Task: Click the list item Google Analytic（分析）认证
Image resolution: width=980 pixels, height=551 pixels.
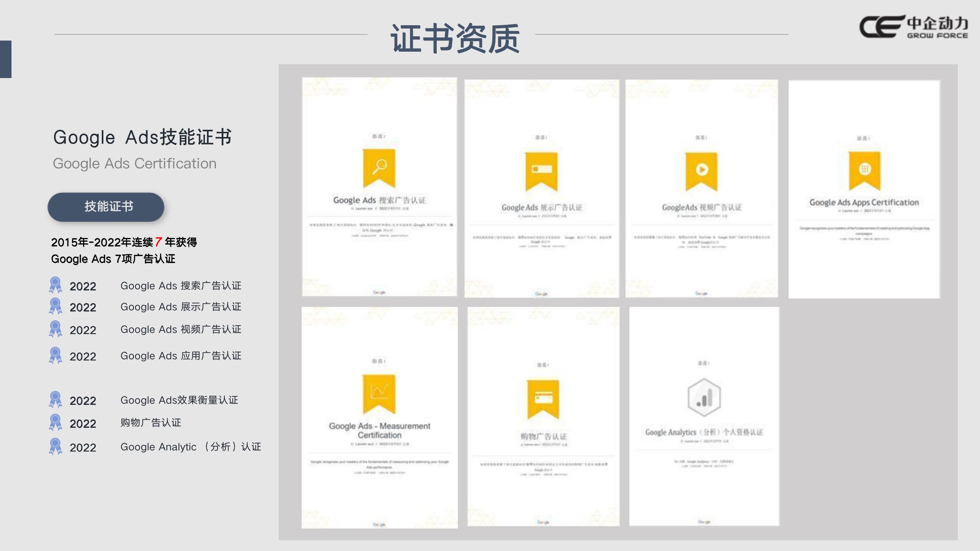Action: click(x=191, y=447)
